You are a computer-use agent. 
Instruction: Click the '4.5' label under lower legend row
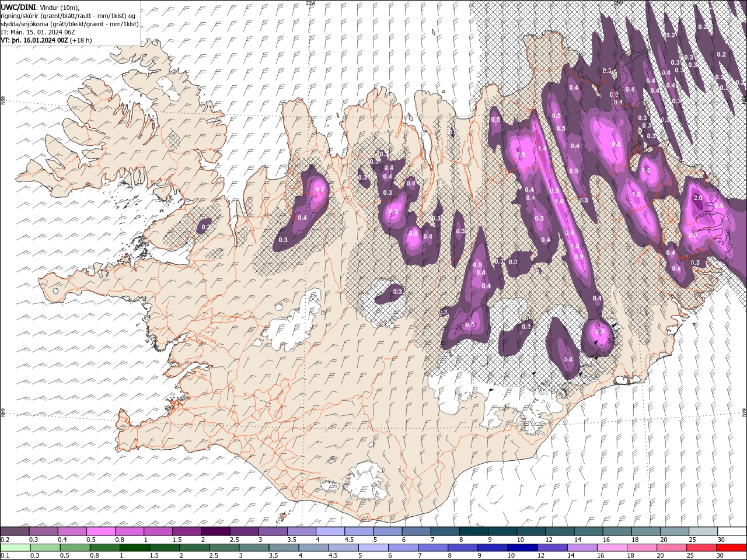point(333,555)
